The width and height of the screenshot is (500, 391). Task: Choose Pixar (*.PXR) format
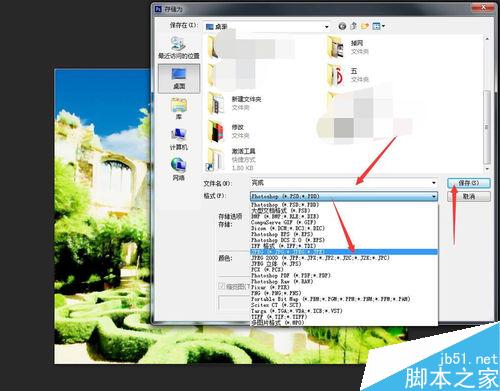coord(344,287)
